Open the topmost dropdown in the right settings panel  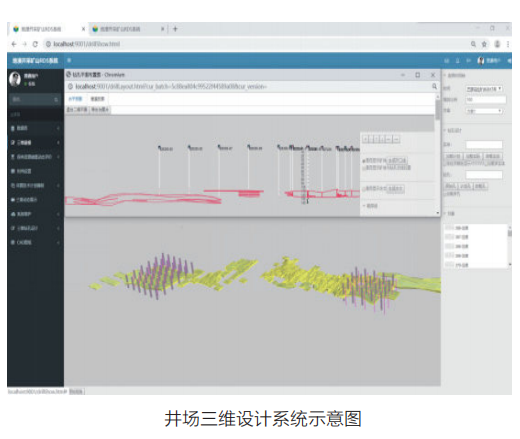click(484, 89)
